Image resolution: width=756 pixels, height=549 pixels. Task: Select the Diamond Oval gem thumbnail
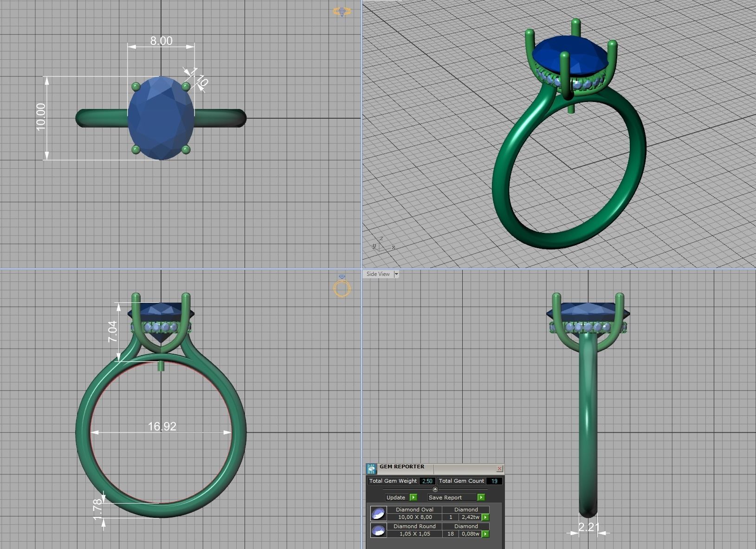tap(378, 514)
